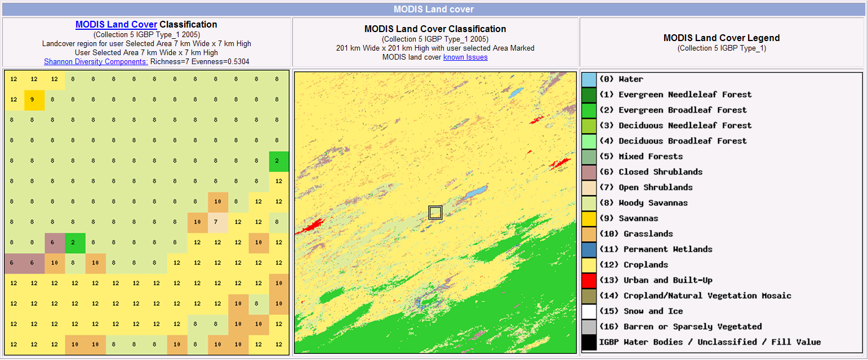Select the Barren or Sparsely Vegetated swatch

pos(589,327)
